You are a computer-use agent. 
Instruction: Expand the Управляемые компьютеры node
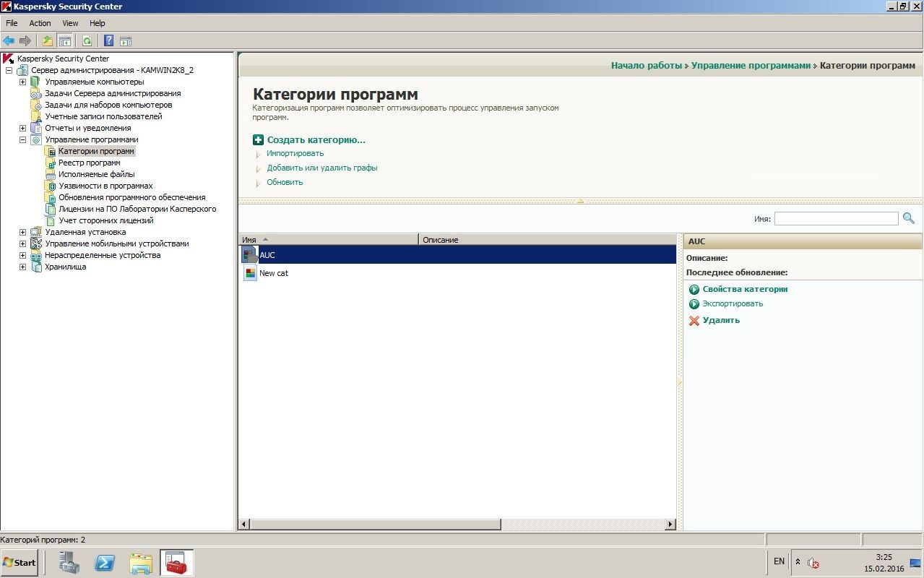(22, 82)
